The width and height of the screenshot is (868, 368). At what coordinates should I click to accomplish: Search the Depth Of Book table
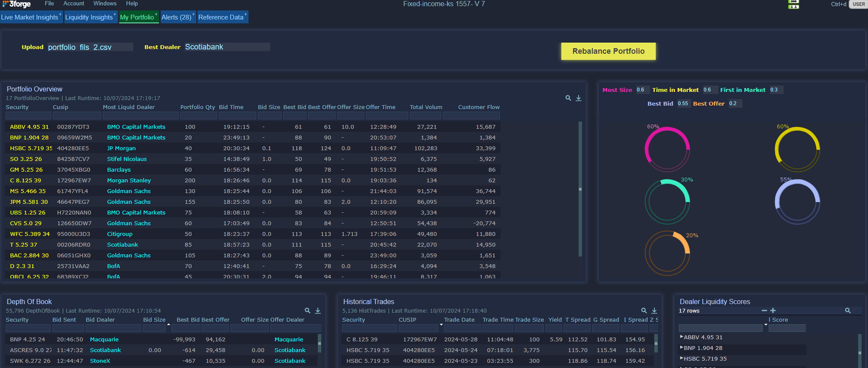pyautogui.click(x=307, y=311)
